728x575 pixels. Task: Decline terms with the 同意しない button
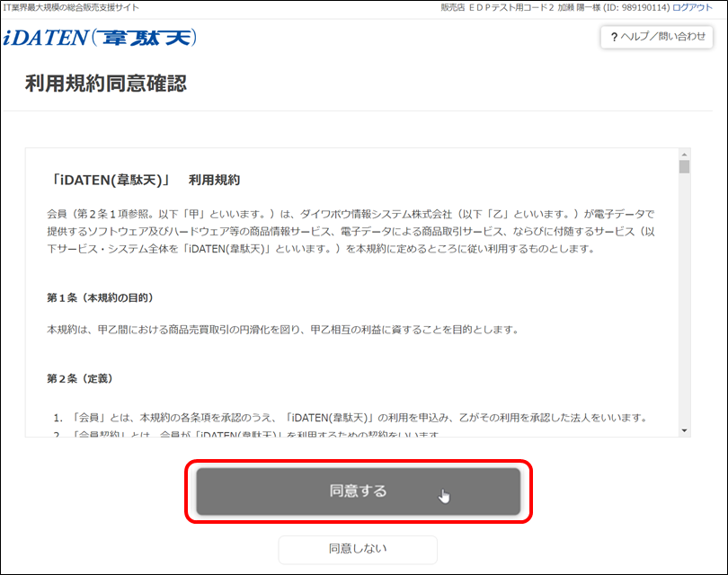pos(358,548)
